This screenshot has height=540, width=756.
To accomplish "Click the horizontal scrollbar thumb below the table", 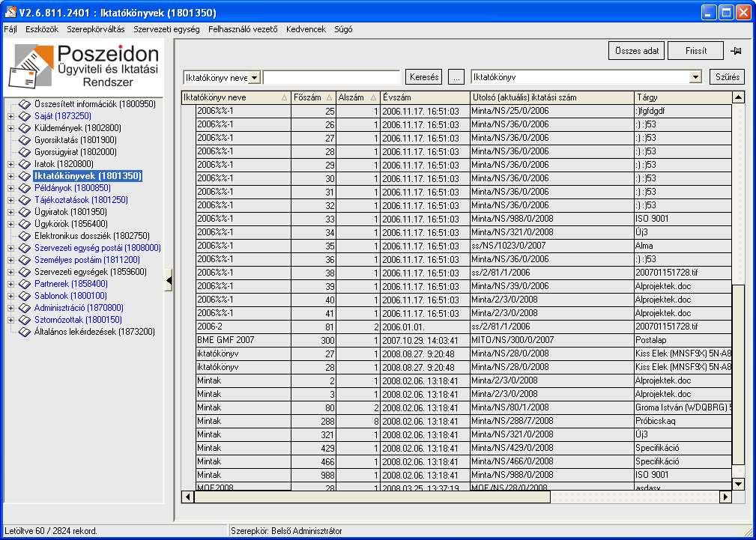I will (372, 497).
